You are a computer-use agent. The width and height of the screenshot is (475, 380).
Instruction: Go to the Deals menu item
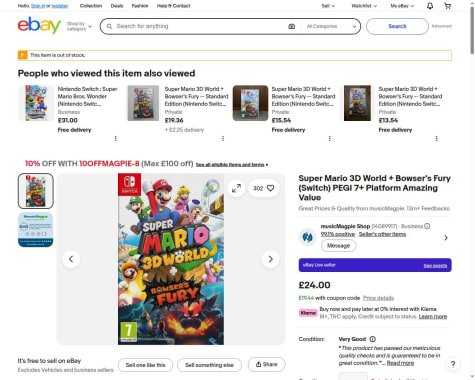117,6
